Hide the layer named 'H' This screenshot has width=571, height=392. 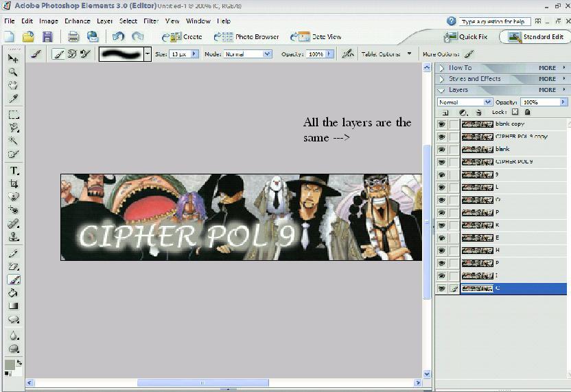441,251
